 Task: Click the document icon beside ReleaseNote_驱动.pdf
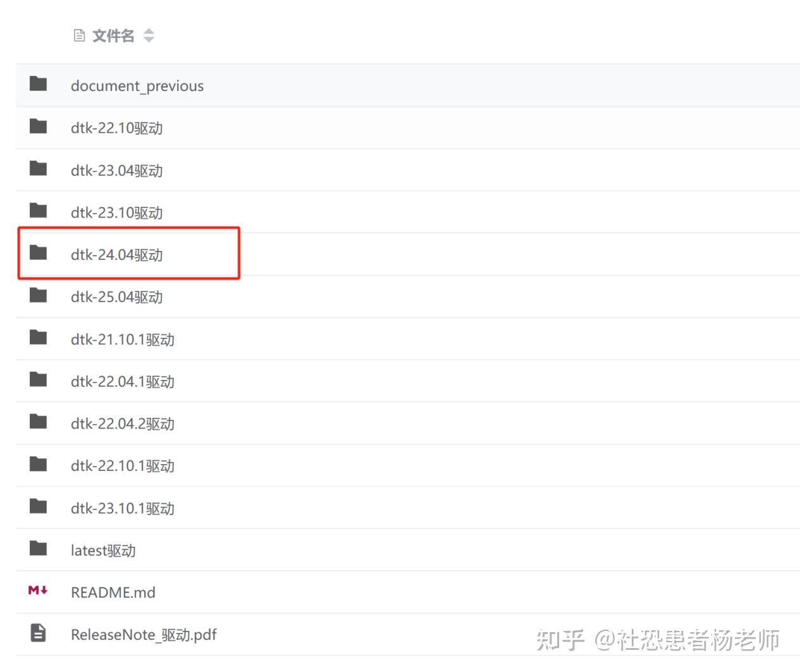click(x=38, y=633)
